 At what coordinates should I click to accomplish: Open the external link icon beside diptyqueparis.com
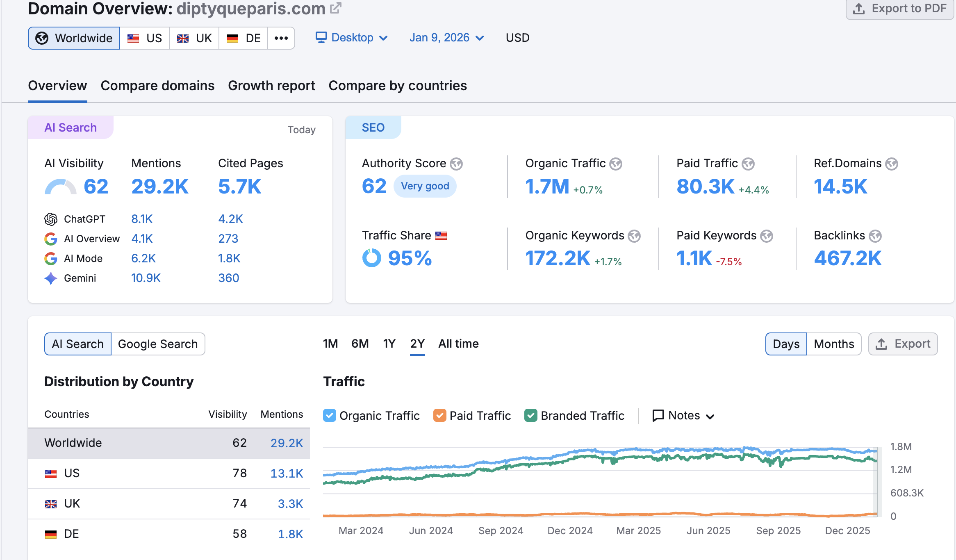(336, 8)
